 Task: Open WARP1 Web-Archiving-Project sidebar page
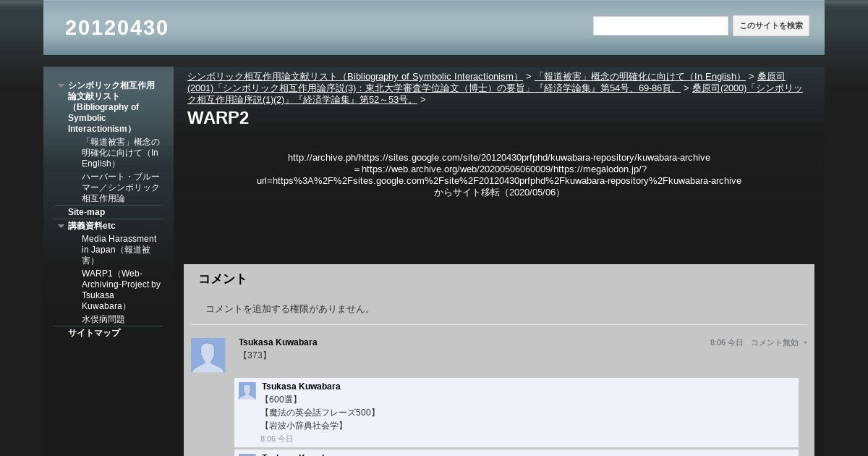click(121, 290)
